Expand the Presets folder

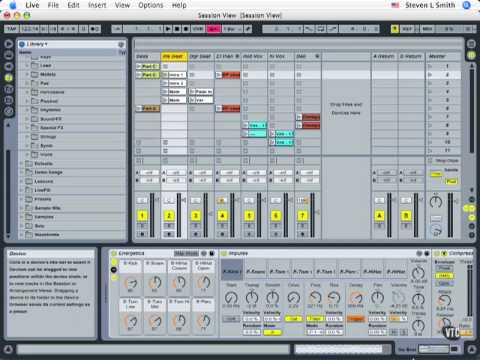tap(22, 199)
